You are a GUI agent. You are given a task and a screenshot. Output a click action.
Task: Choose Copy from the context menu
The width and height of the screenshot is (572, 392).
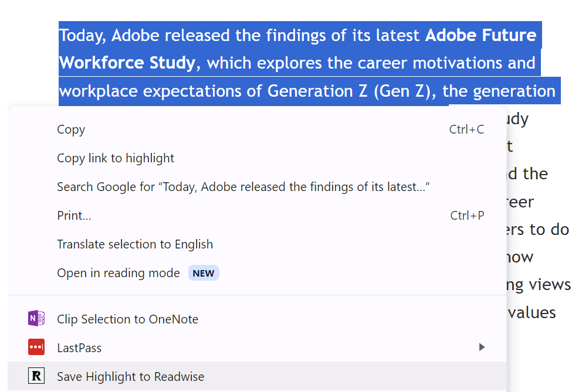coord(71,129)
